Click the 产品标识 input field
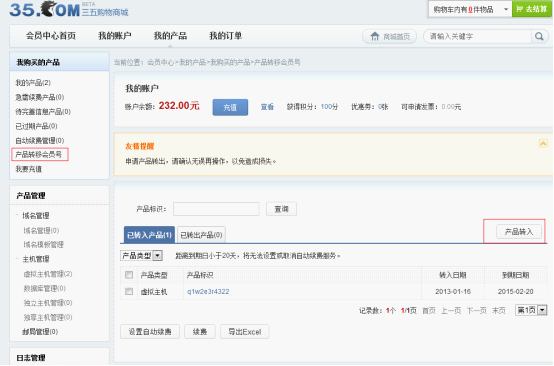Image resolution: width=554 pixels, height=366 pixels. pyautogui.click(x=216, y=209)
